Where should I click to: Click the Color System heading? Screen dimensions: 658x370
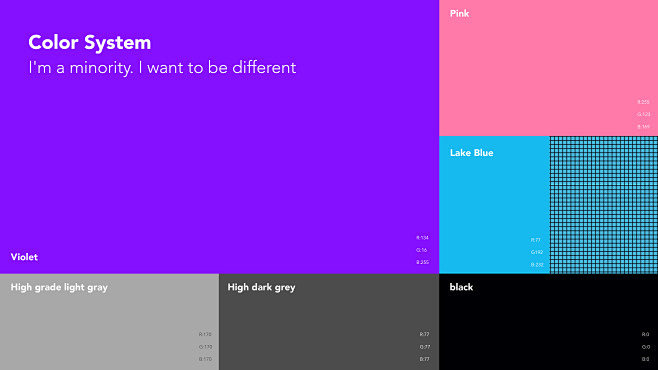tap(89, 42)
